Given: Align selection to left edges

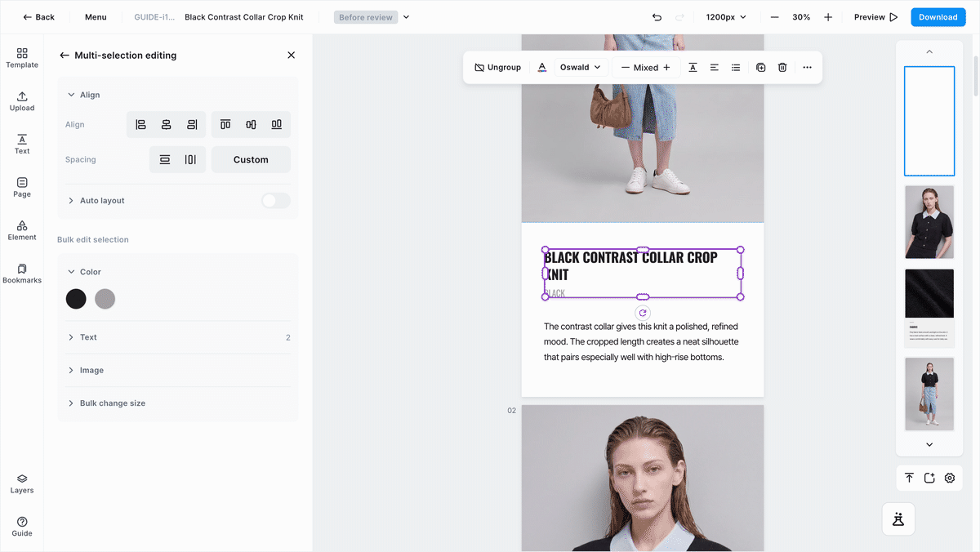Looking at the screenshot, I should 140,124.
